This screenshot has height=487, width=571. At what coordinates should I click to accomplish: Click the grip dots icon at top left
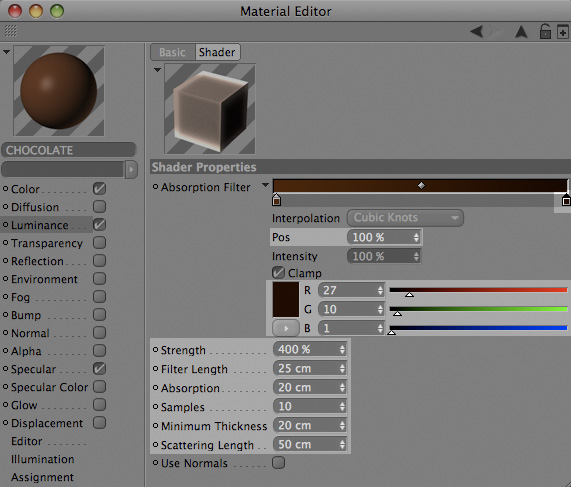[11, 31]
